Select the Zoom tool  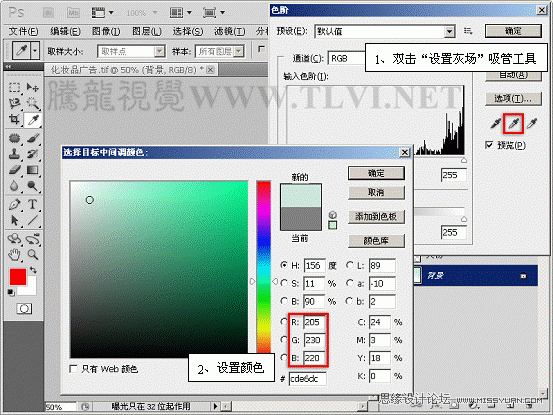[33, 255]
